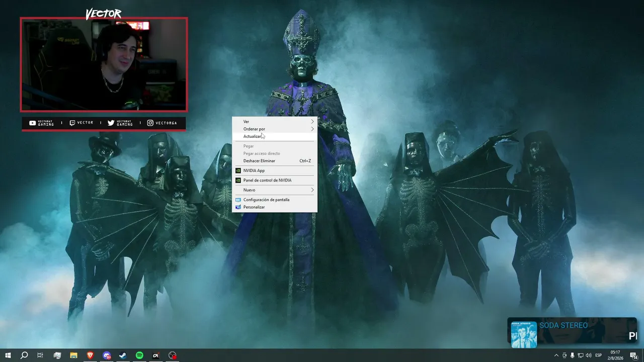
Task: Expand the Ver submenu arrow
Action: click(x=312, y=122)
